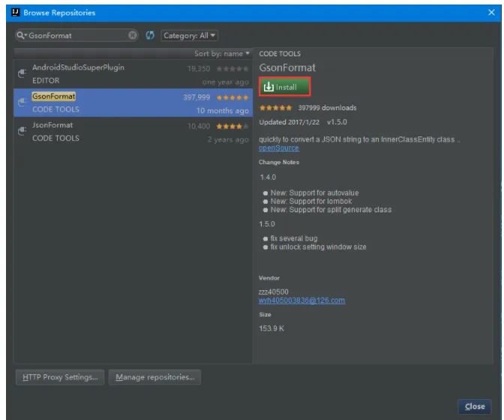Click 'fix several bug' note
Image resolution: width=504 pixels, height=420 pixels.
click(x=294, y=238)
